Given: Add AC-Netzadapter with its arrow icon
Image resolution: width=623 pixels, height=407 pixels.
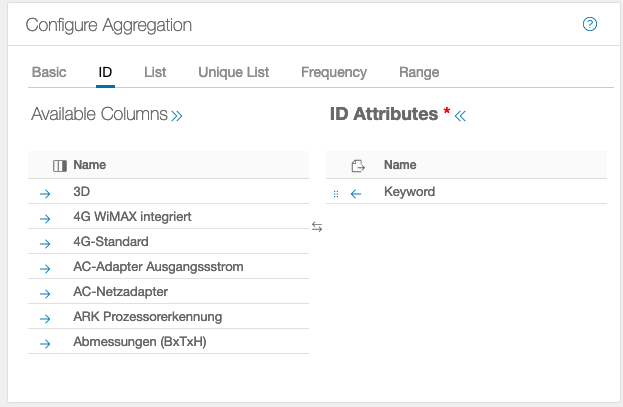Looking at the screenshot, I should (45, 293).
